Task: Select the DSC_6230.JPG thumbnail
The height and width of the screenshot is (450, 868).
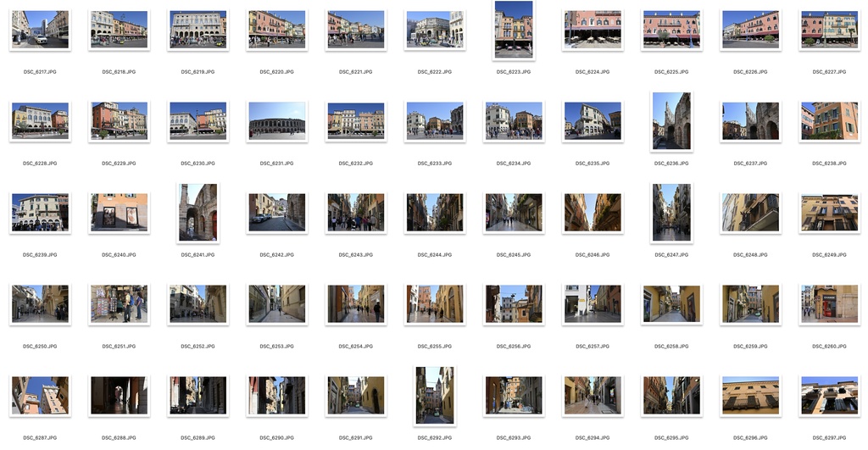Action: (198, 121)
